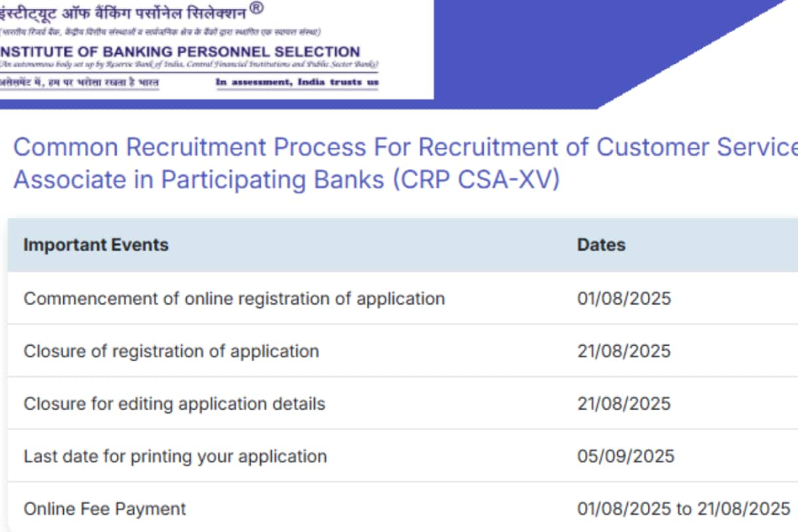Select the Closure for editing application details row
Screen dimensions: 798x532
(x=403, y=403)
